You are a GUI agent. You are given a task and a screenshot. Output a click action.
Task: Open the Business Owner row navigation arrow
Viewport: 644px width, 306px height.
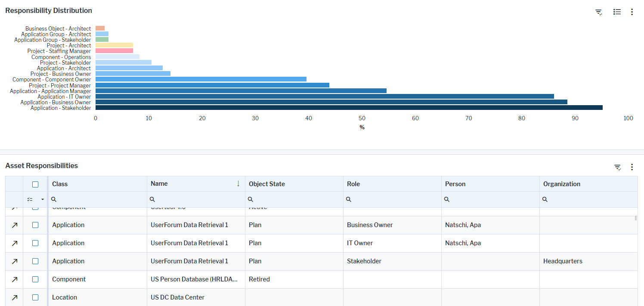coord(14,225)
